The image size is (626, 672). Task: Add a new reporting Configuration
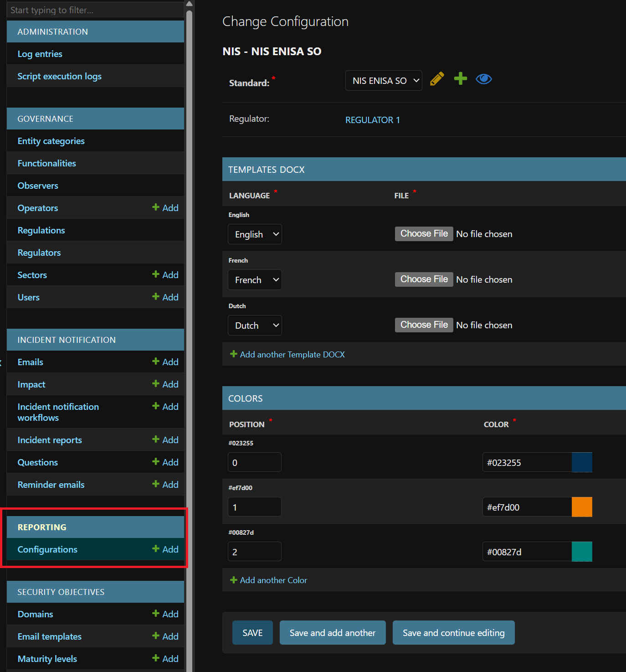[165, 549]
